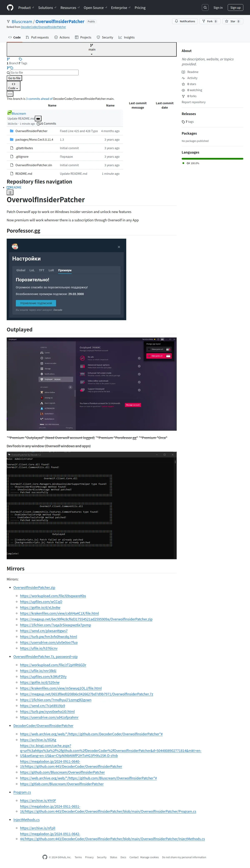Click the star icon beside 0 stars
The height and width of the screenshot is (868, 250).
[x=183, y=84]
